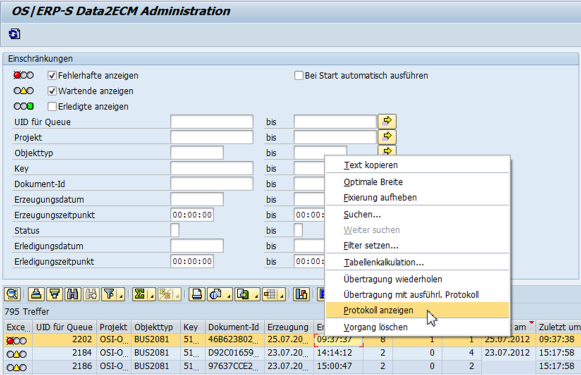Enable Bei Start automatisch ausführen

pos(299,76)
